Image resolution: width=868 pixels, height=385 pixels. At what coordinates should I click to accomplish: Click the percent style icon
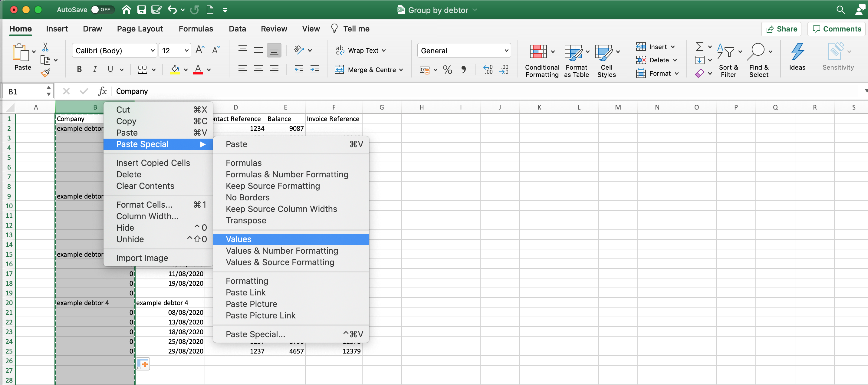coord(448,70)
